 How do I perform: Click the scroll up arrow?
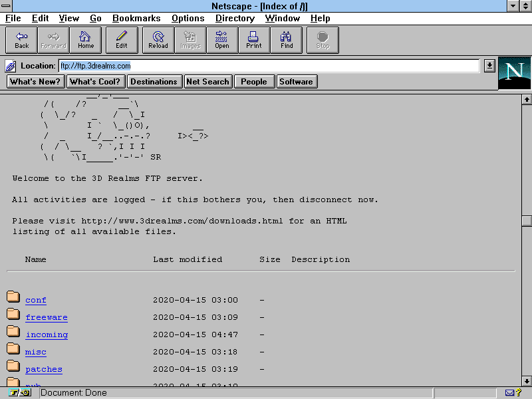[x=527, y=99]
